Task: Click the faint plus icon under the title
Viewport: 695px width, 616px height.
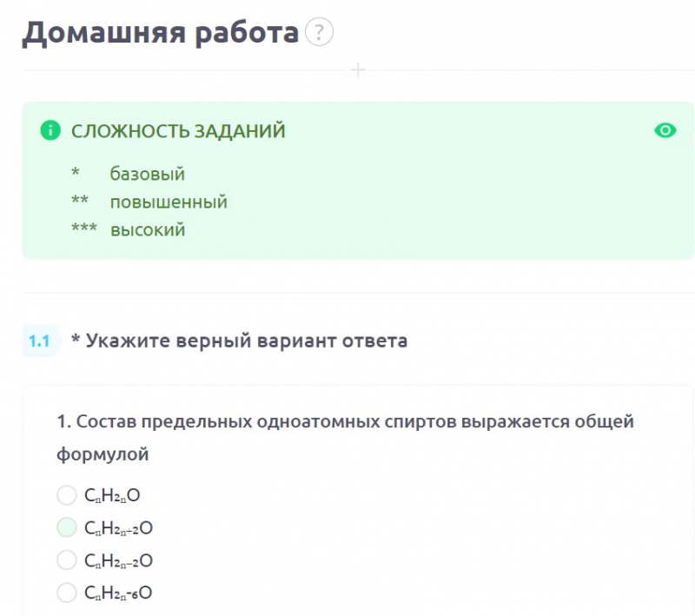Action: point(358,70)
